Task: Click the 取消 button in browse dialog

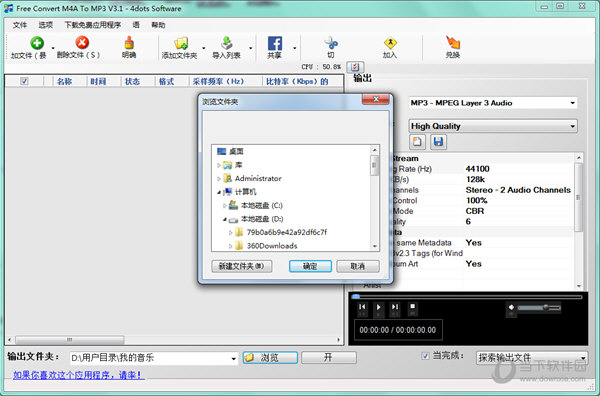Action: coord(358,266)
